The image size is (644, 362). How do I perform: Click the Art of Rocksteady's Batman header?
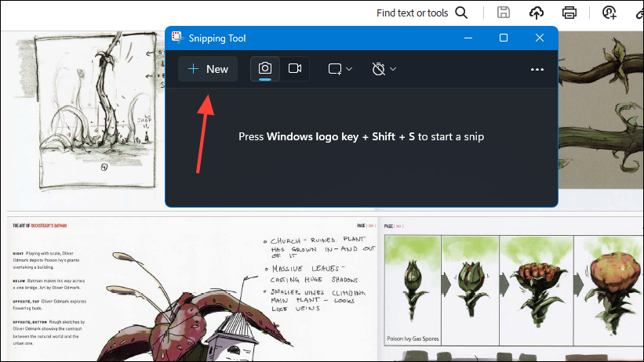pos(39,226)
